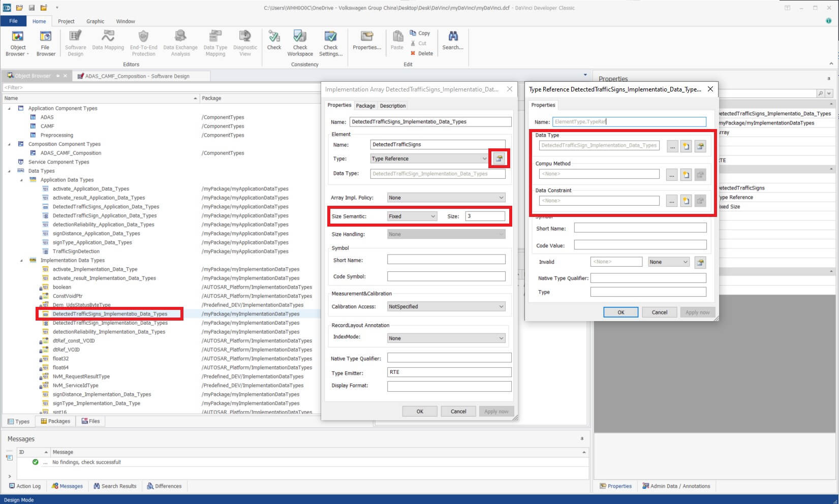This screenshot has width=839, height=504.
Task: Click the Properties ribbon icon
Action: coord(366,41)
